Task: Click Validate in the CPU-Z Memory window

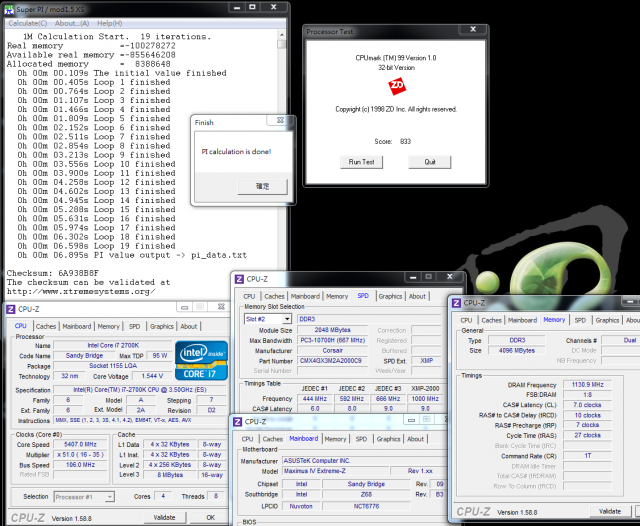Action: tap(610, 511)
